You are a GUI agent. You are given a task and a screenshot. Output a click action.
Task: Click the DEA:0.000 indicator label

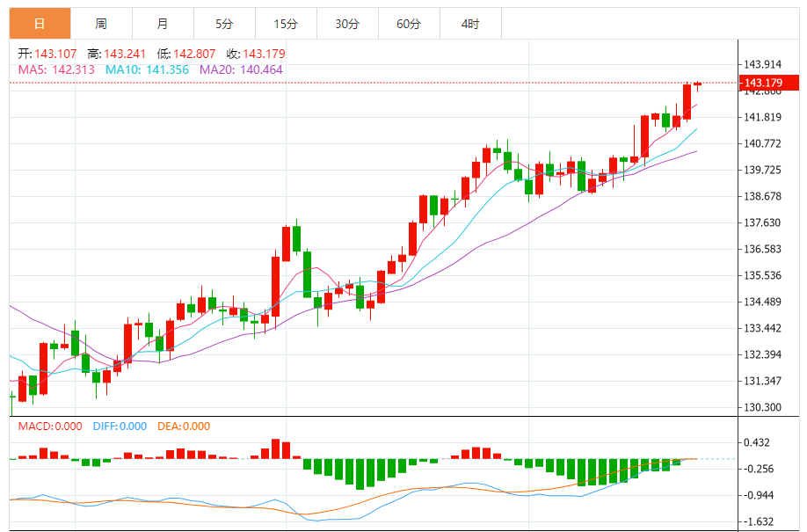[x=184, y=426]
